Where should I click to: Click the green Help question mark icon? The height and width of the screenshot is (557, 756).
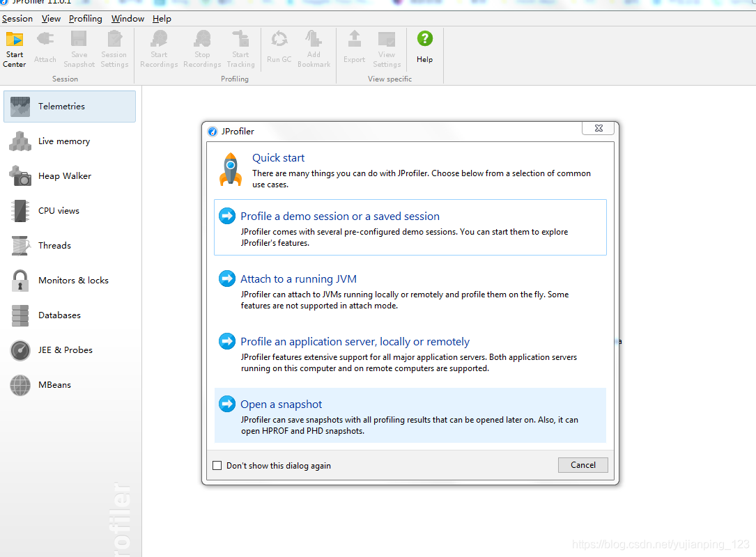[x=425, y=38]
